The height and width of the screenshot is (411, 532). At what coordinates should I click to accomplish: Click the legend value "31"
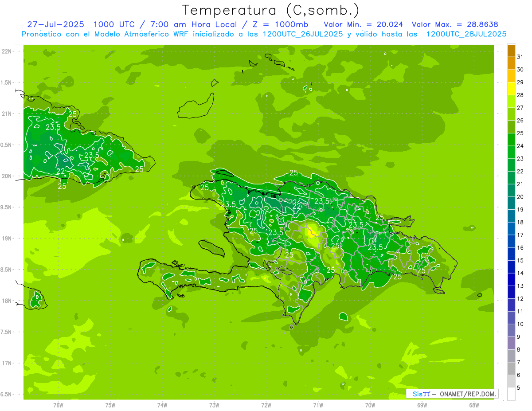coord(520,57)
